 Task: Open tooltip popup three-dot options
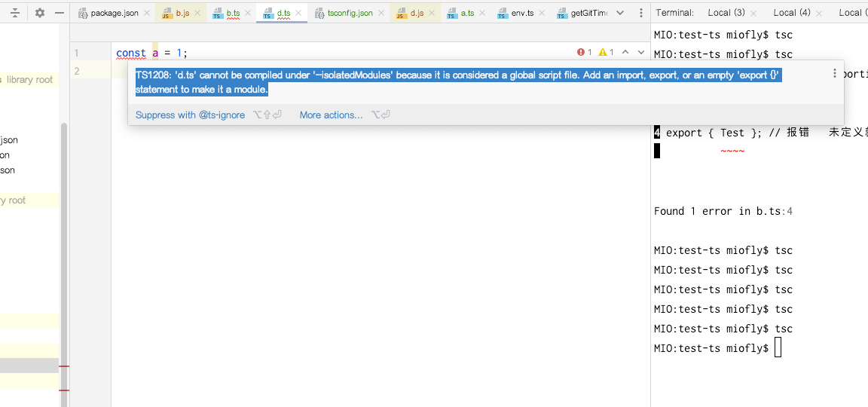(834, 74)
